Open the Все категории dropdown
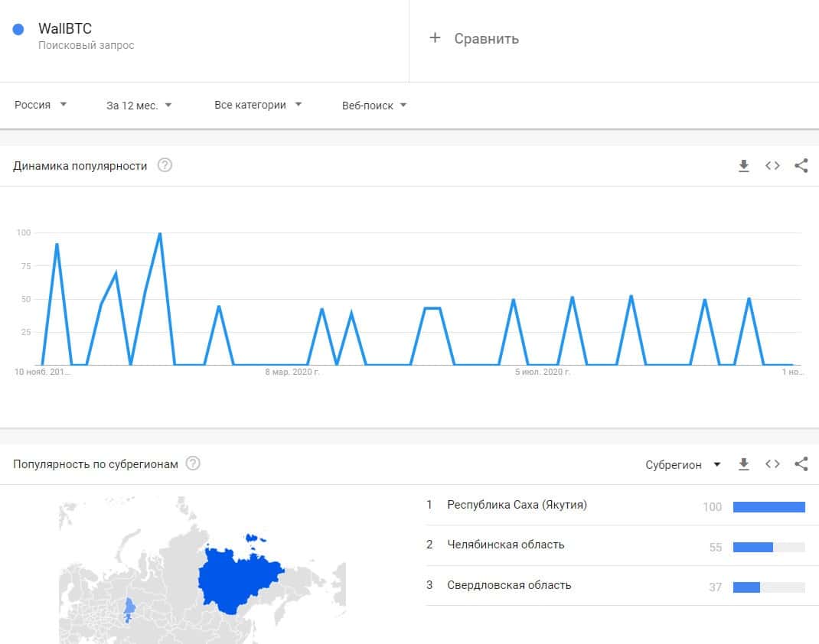This screenshot has width=819, height=644. point(258,105)
